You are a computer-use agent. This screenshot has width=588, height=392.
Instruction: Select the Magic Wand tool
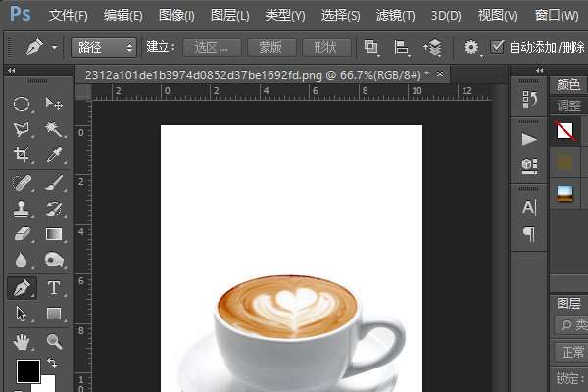[54, 129]
